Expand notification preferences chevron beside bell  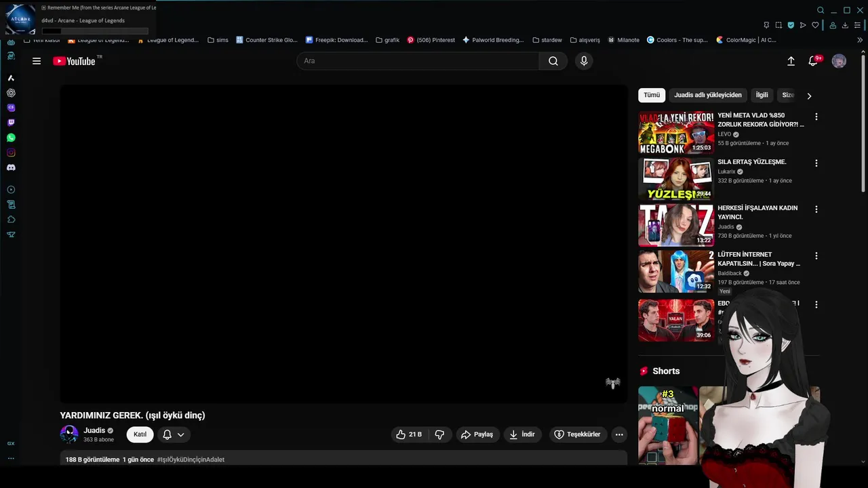coord(180,434)
